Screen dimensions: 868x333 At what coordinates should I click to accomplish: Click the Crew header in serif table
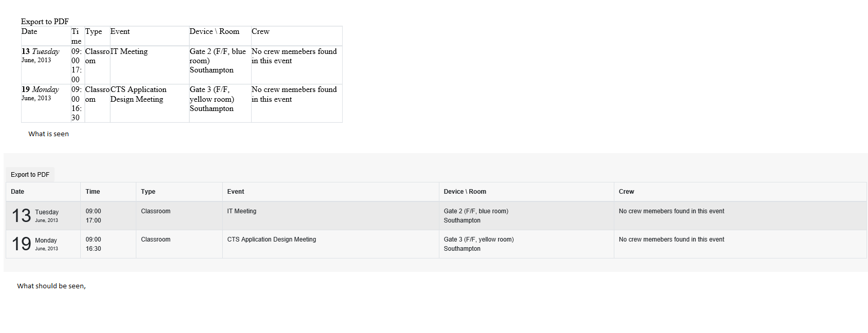(x=260, y=31)
